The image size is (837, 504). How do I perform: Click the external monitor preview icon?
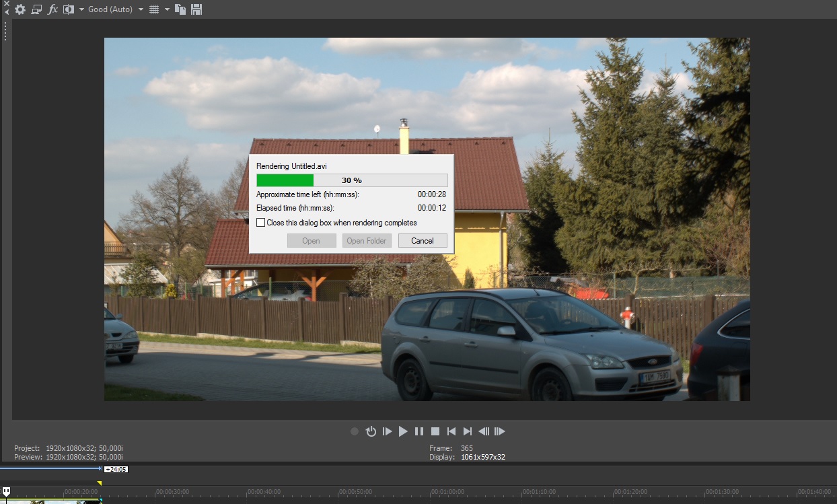[36, 9]
